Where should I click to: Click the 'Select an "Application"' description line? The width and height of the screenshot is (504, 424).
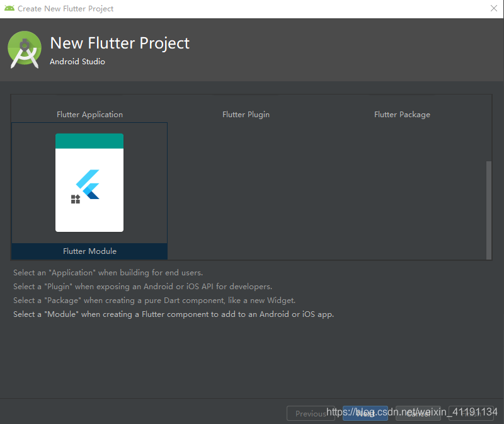click(108, 273)
